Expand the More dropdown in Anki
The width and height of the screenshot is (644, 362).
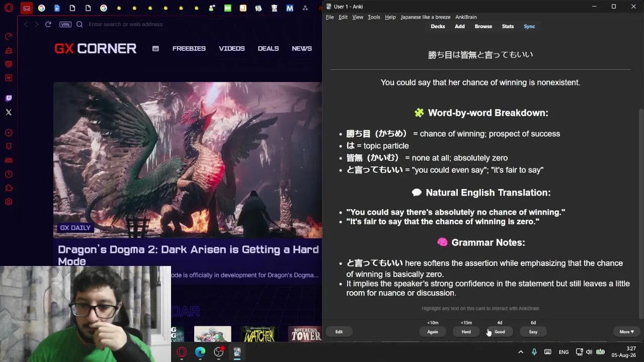click(626, 332)
